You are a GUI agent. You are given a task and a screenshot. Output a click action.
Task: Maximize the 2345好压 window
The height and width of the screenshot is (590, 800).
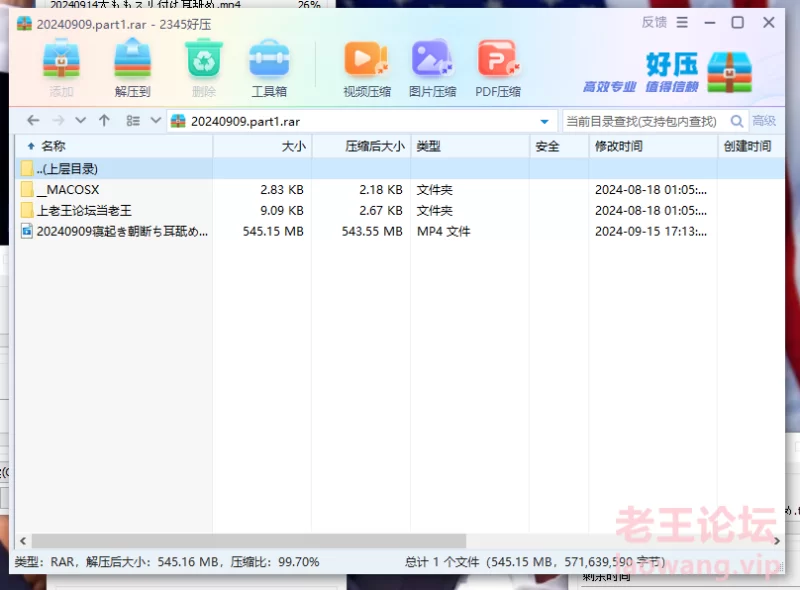click(x=738, y=22)
